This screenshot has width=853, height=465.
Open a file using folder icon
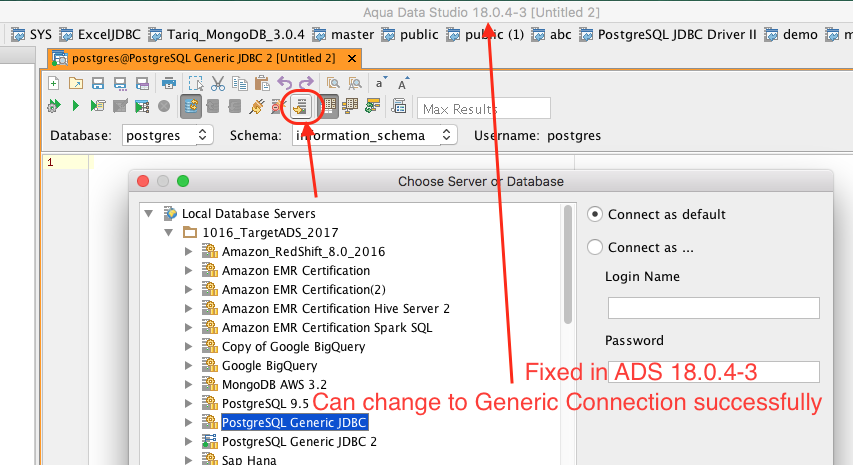76,83
